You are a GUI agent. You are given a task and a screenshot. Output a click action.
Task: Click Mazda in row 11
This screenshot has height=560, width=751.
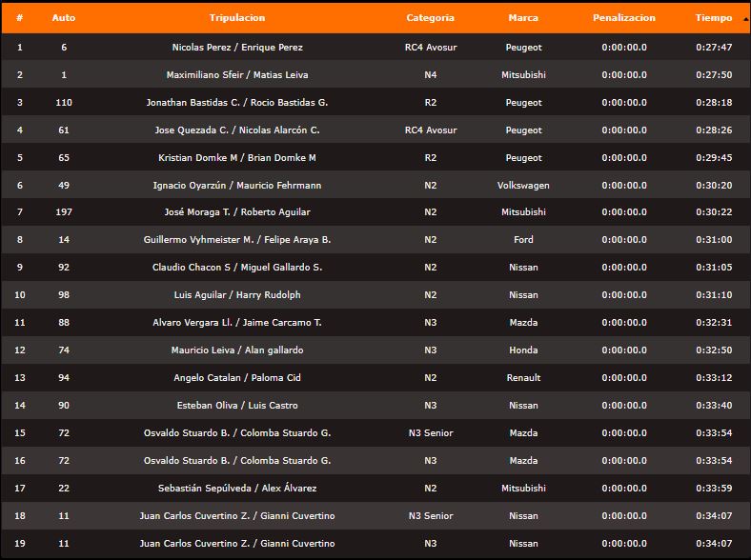pos(523,323)
